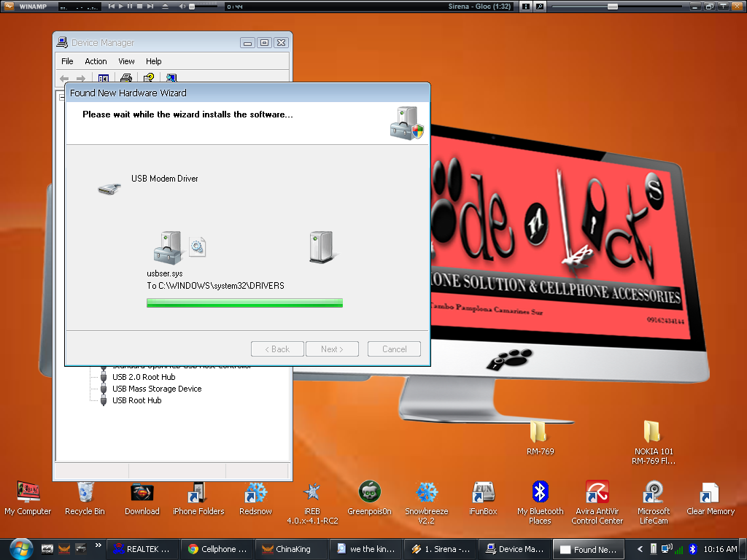Open the Winamp main menu logo icon

pyautogui.click(x=9, y=6)
